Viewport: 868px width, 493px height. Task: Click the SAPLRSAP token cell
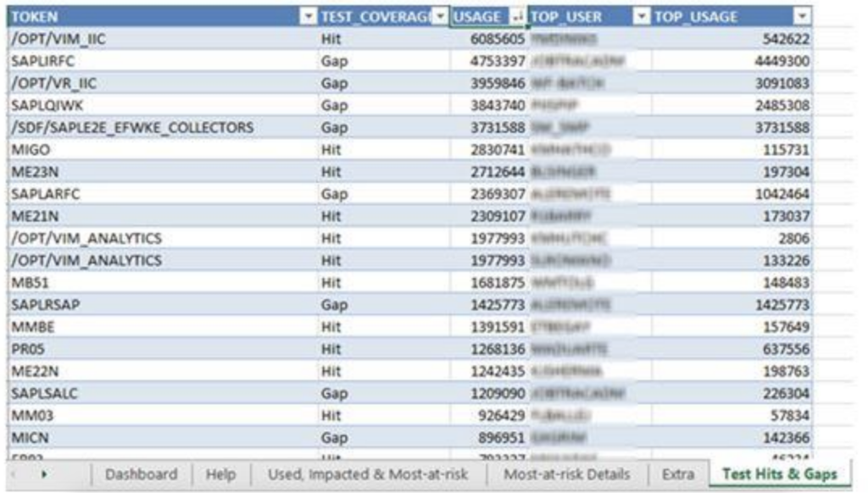point(163,304)
